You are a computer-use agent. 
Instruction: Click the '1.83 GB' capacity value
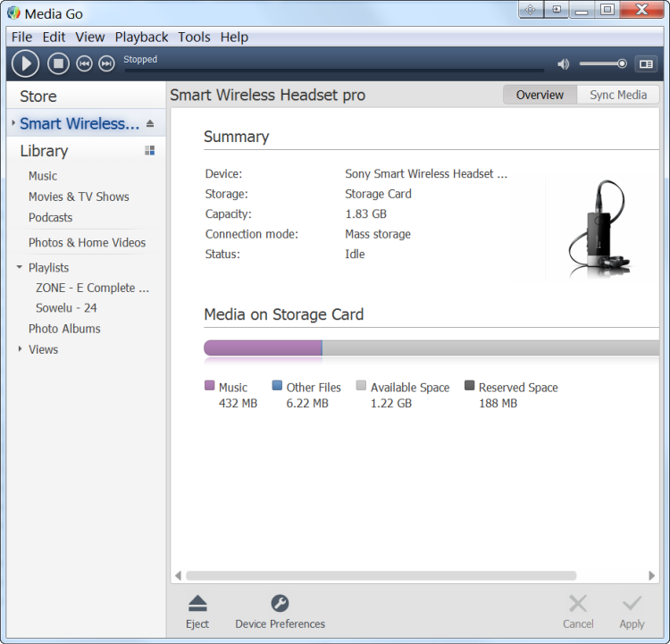pyautogui.click(x=365, y=213)
